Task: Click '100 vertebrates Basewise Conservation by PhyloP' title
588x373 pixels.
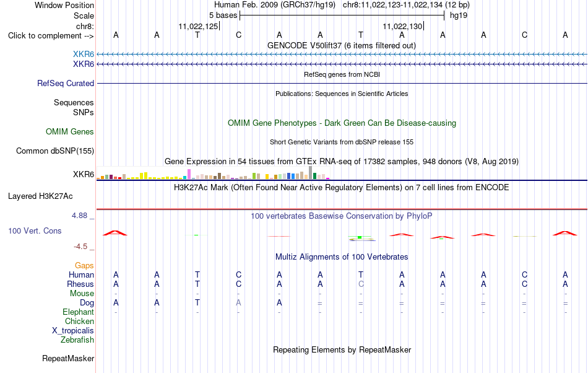Action: tap(342, 216)
